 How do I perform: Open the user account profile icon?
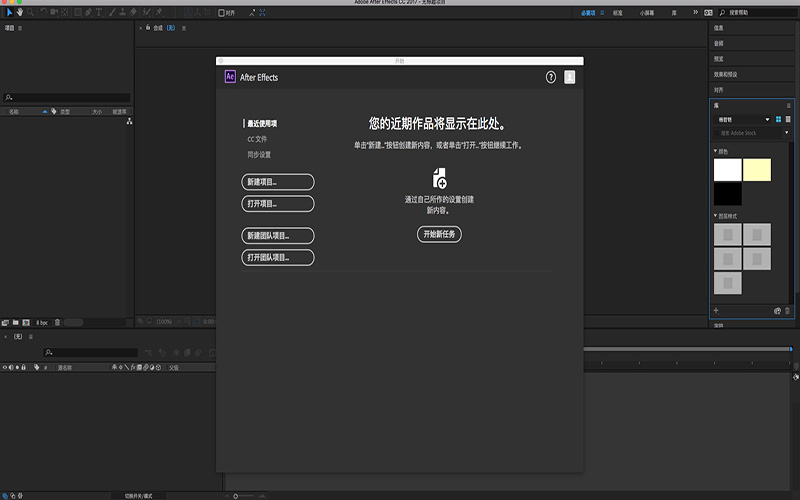569,77
